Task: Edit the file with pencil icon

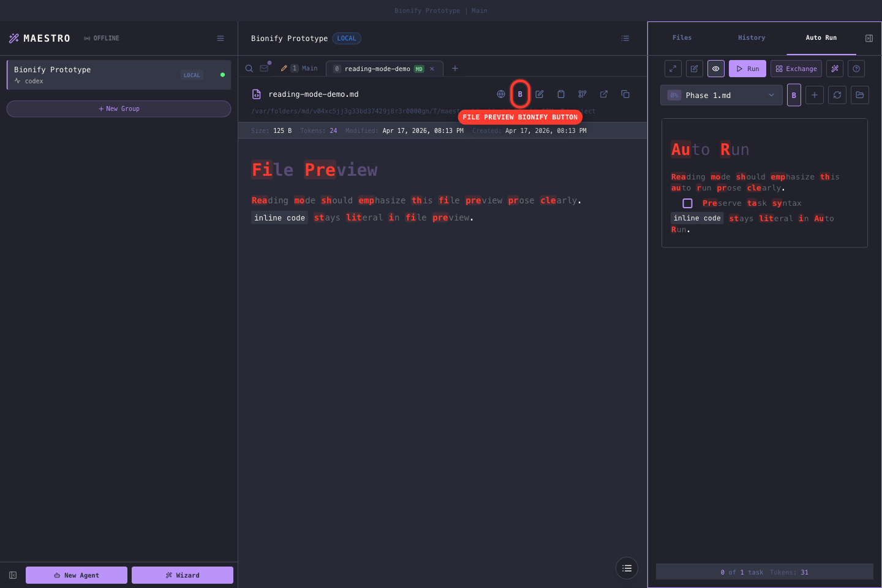Action: 540,94
